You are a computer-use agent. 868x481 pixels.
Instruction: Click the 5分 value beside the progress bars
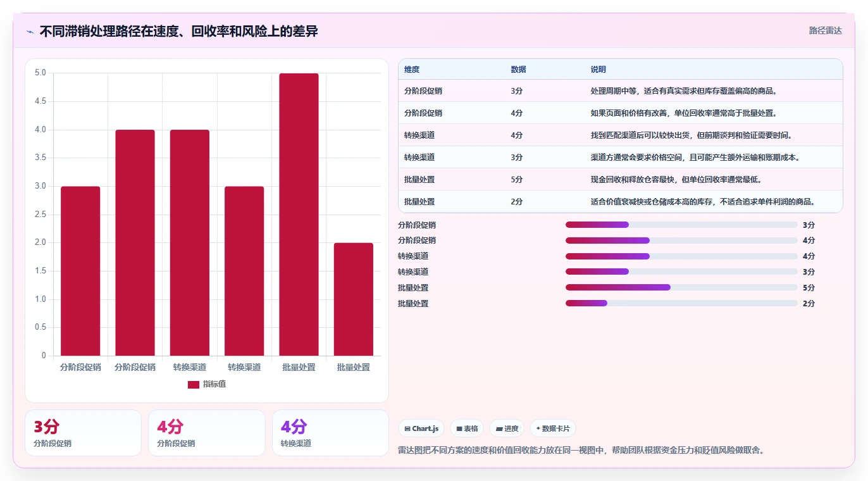tap(809, 288)
